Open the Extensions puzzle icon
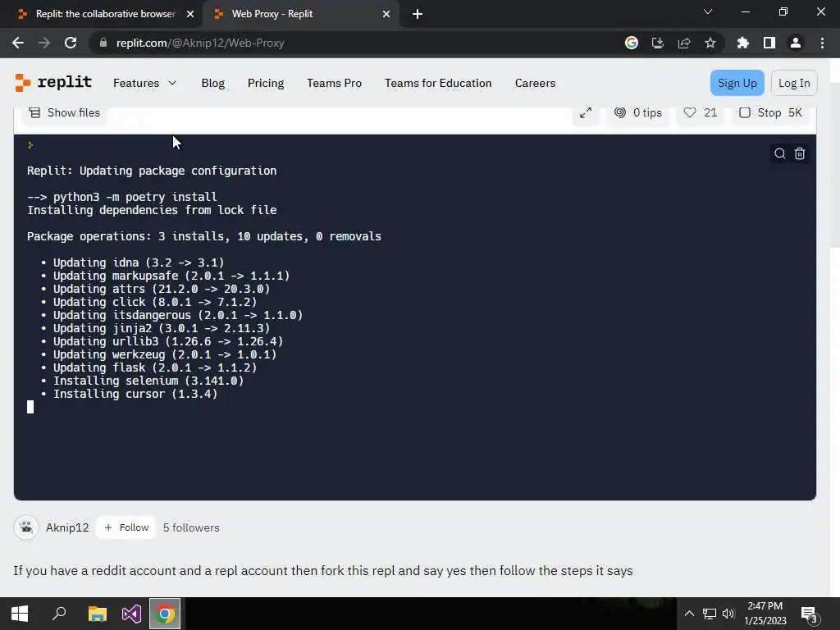The image size is (840, 630). (x=743, y=43)
